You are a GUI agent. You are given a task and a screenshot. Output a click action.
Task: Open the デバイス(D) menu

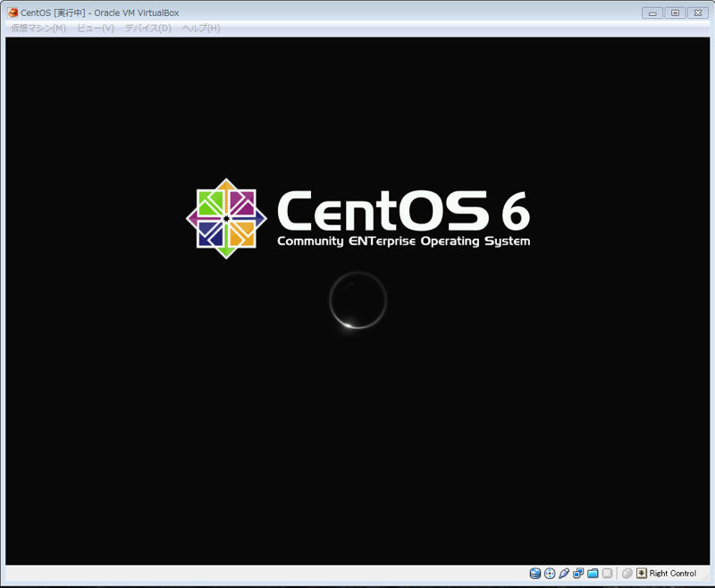click(148, 29)
